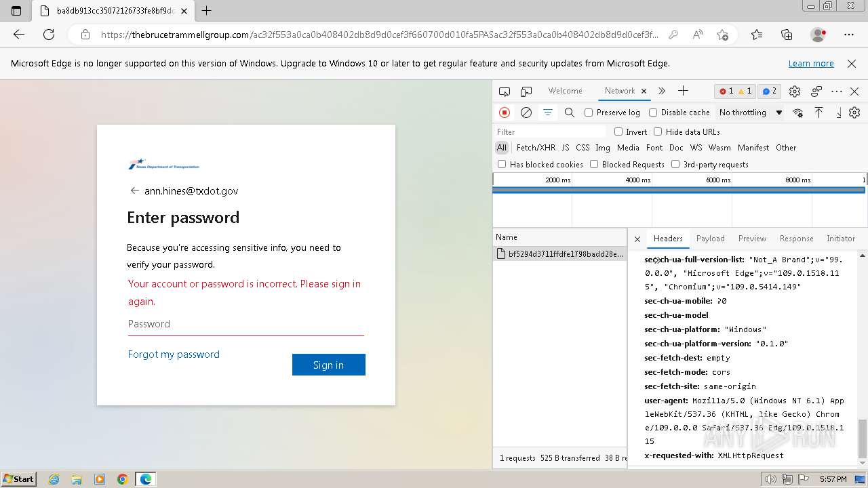Stop recording the network log
This screenshot has height=488, width=868.
click(x=505, y=113)
